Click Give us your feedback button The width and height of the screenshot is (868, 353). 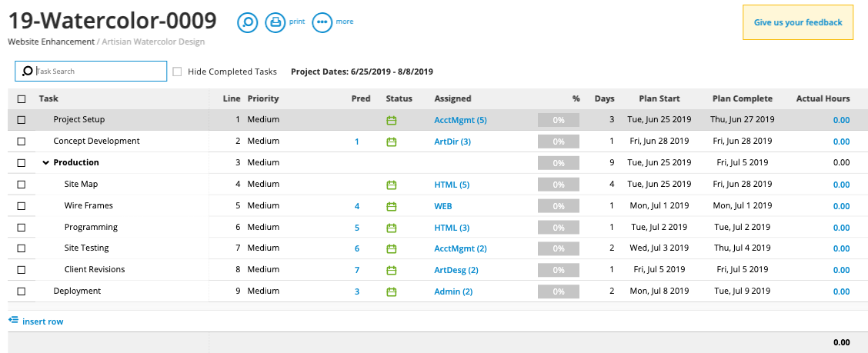tap(798, 22)
